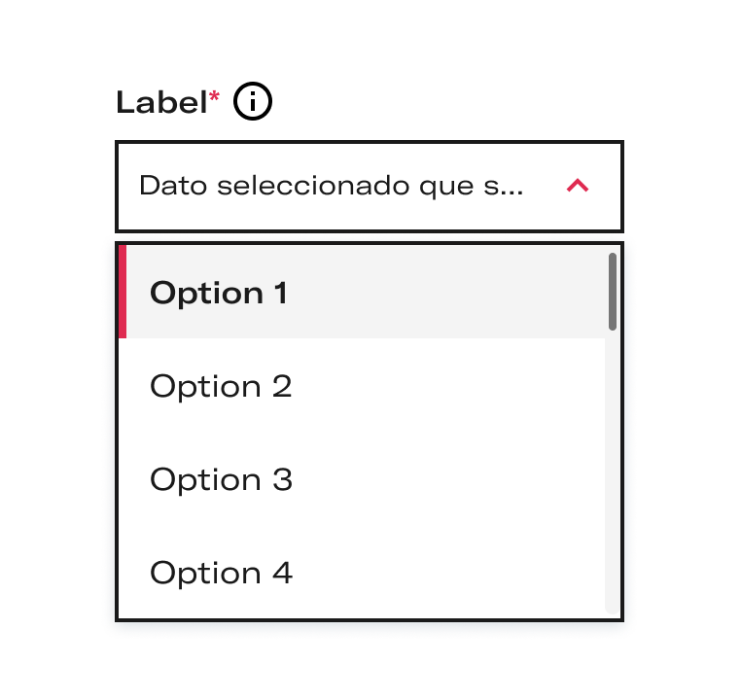Image resolution: width=741 pixels, height=700 pixels.
Task: Click the truncated selected value text
Action: click(x=332, y=186)
